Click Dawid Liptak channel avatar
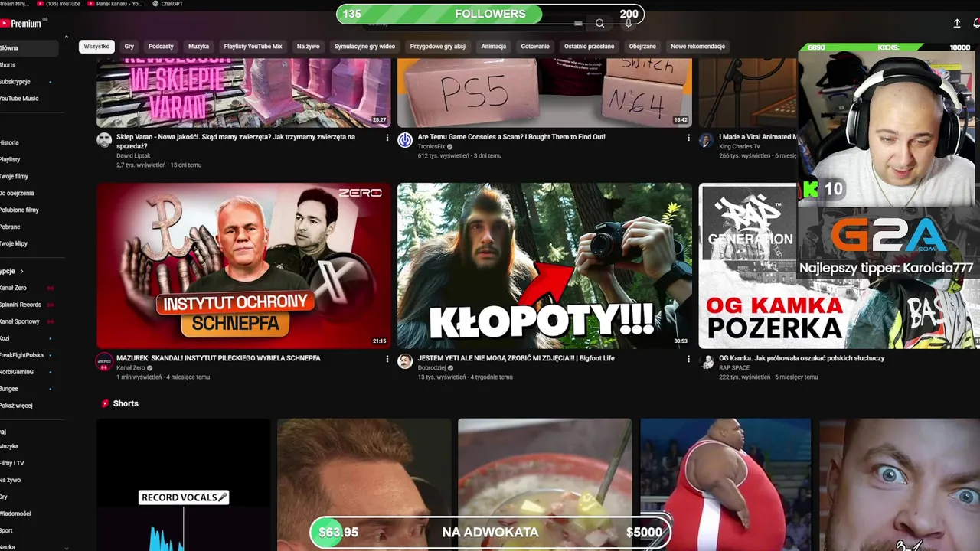Image resolution: width=980 pixels, height=551 pixels. (x=104, y=140)
